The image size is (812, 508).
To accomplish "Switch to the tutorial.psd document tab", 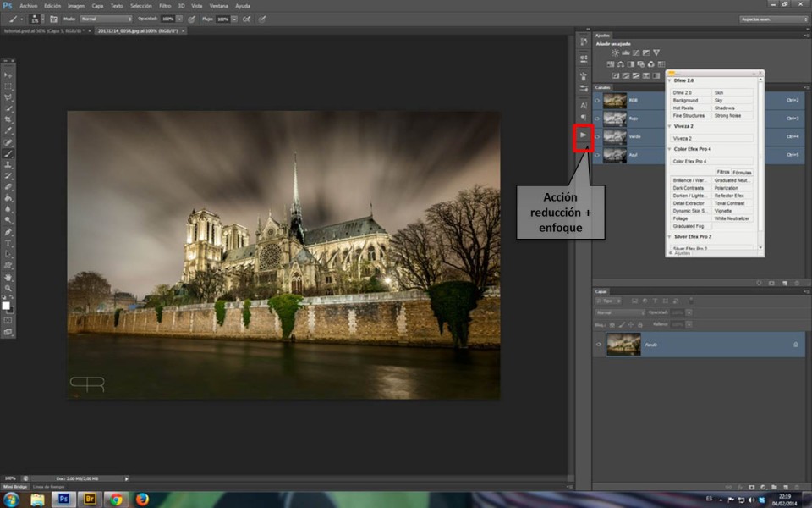I will pos(44,30).
